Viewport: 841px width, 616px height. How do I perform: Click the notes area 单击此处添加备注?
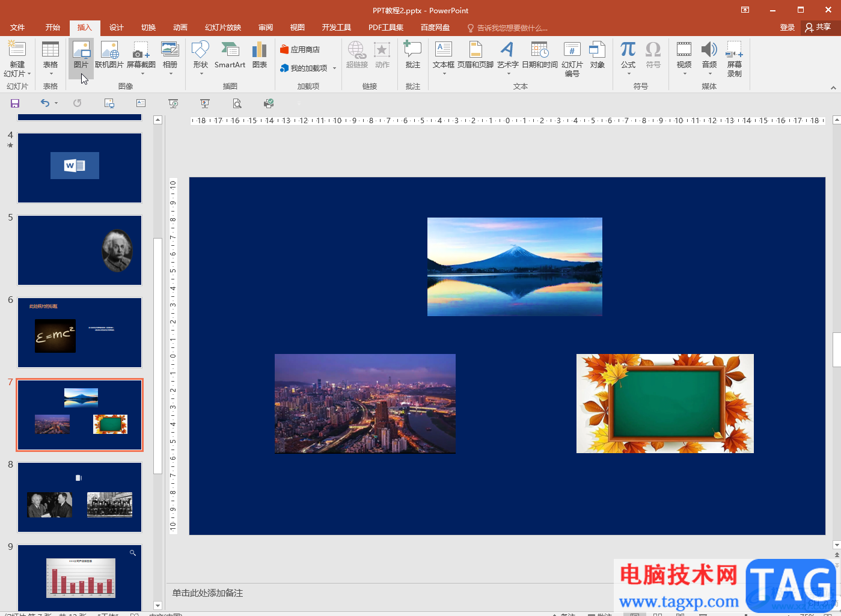[208, 593]
